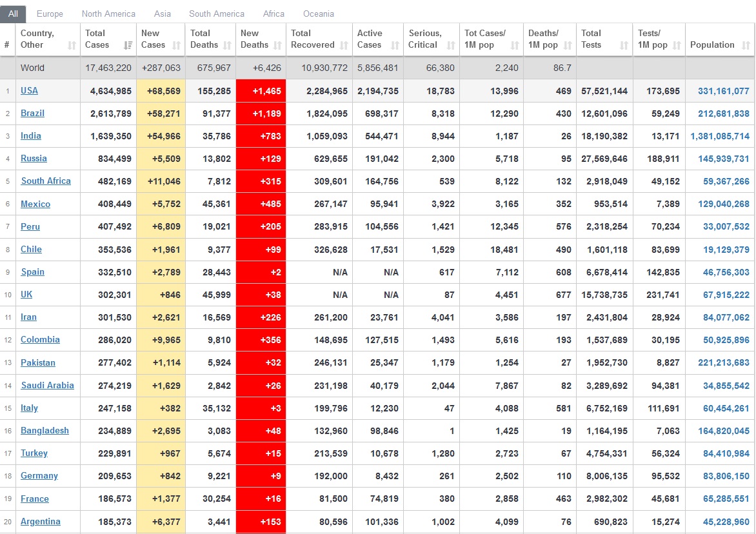Sort by Total Tests arrow icon
This screenshot has height=534, width=756.
point(624,45)
